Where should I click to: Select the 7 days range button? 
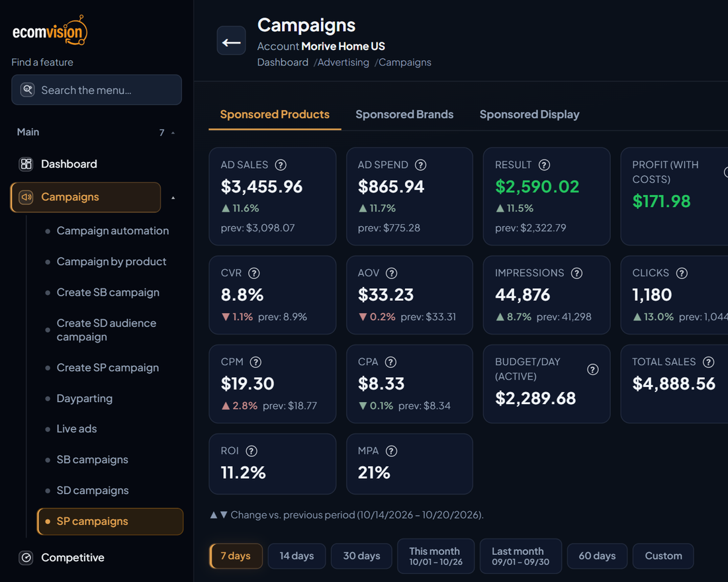point(236,556)
